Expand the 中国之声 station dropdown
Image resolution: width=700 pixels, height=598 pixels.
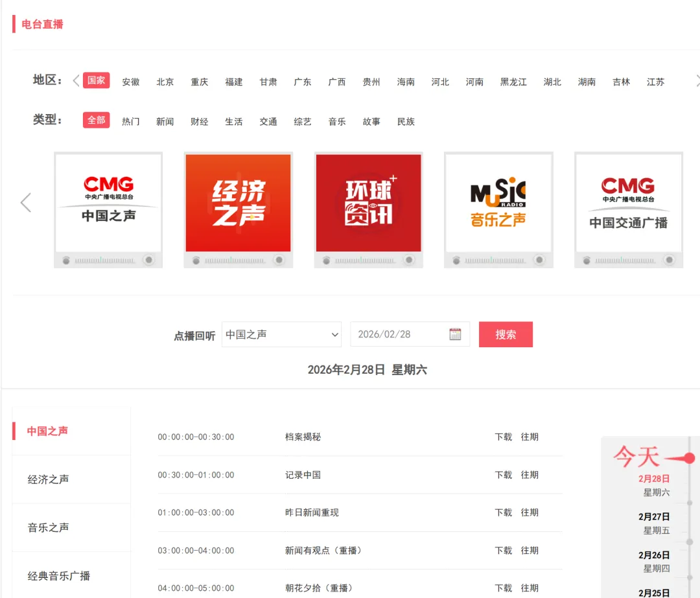pyautogui.click(x=282, y=334)
